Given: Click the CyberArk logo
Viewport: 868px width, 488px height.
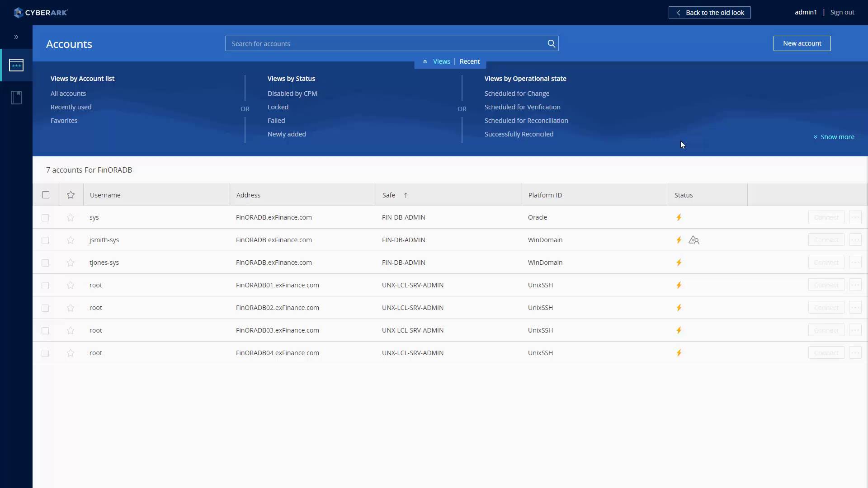Looking at the screenshot, I should (x=41, y=13).
